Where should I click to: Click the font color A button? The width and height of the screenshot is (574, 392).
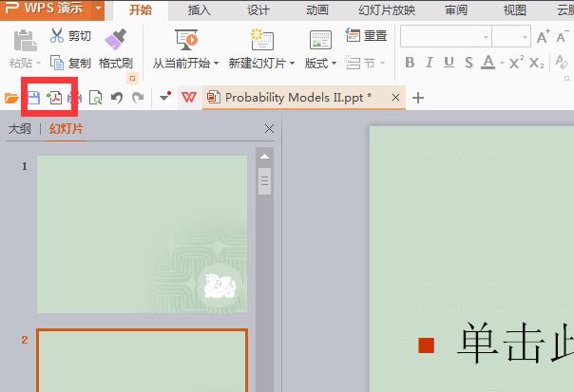point(488,63)
